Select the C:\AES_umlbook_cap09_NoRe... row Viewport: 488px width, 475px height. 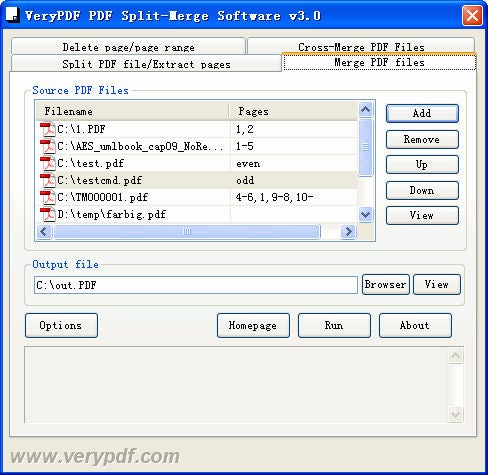(x=197, y=146)
